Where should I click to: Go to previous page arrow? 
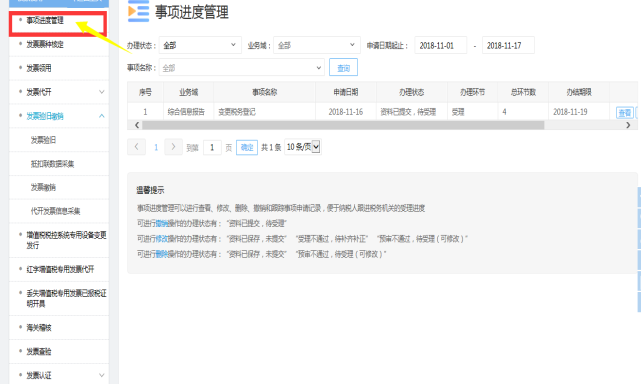tap(136, 147)
